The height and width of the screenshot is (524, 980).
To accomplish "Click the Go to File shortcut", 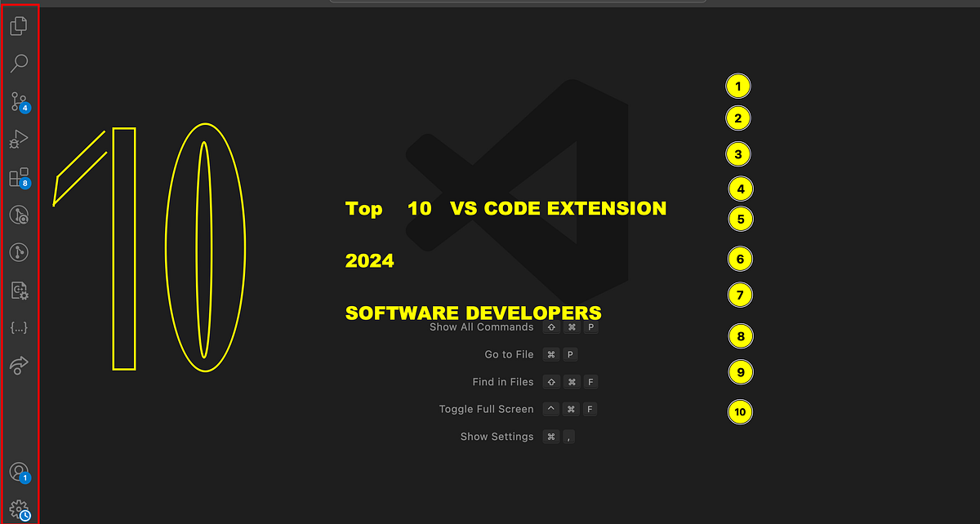I will 507,354.
